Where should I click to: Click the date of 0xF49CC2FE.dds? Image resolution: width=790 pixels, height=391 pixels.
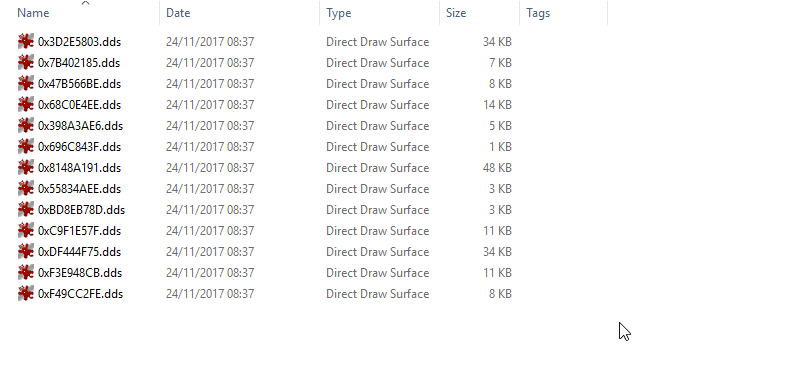tap(210, 294)
